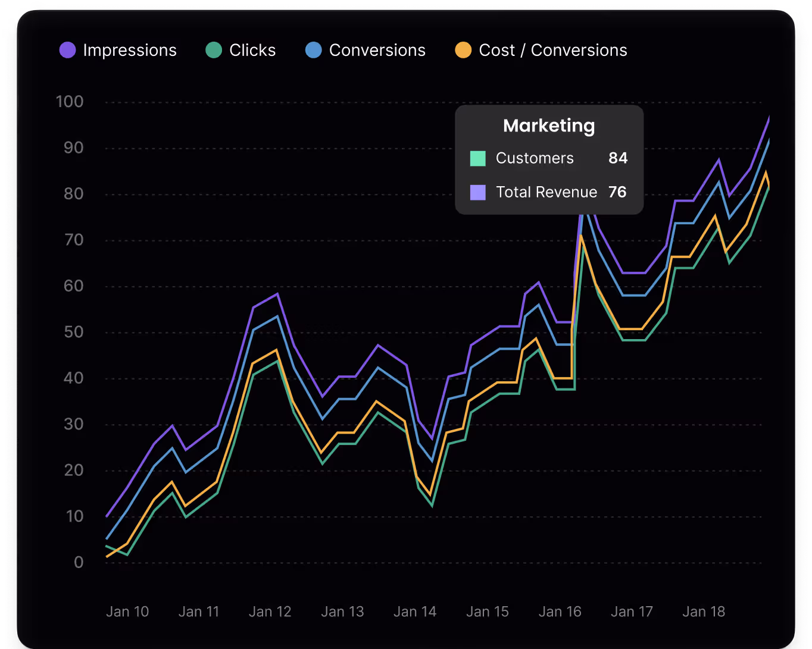Click the Jan 16 axis label
812x649 pixels.
pyautogui.click(x=560, y=612)
